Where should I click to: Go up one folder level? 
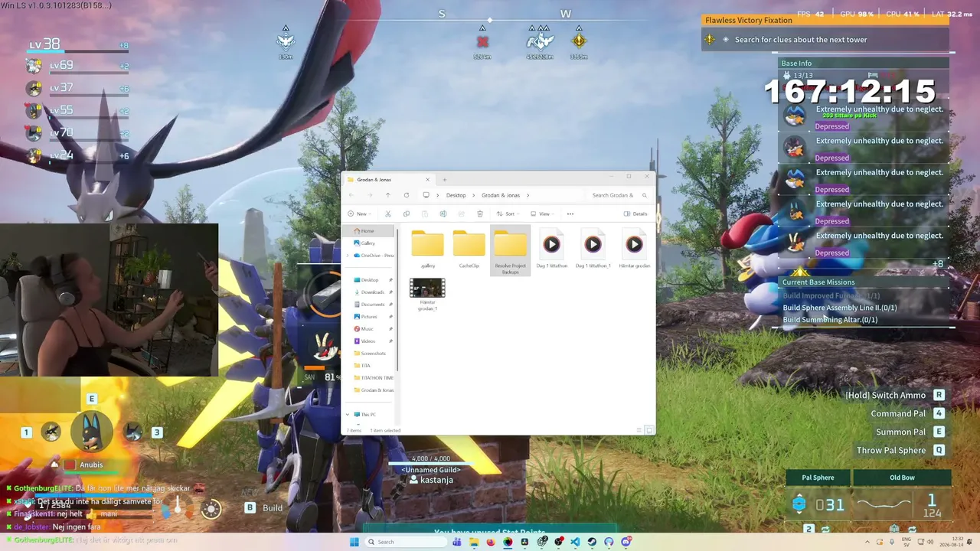[388, 195]
